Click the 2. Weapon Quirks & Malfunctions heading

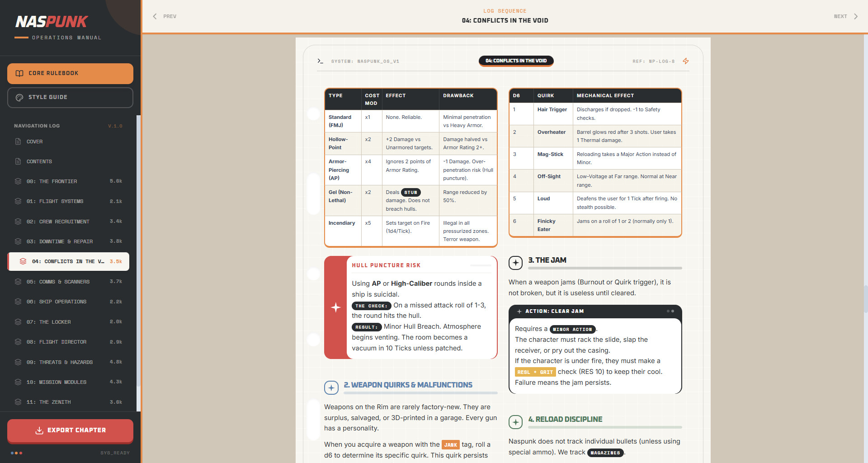[x=408, y=385]
